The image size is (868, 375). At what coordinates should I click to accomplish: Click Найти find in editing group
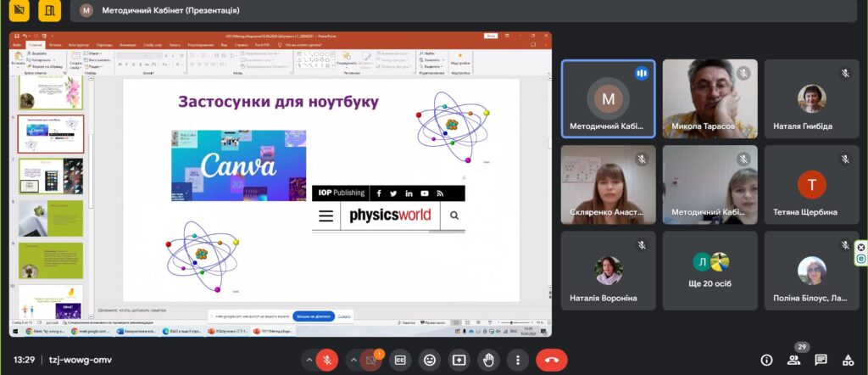427,53
